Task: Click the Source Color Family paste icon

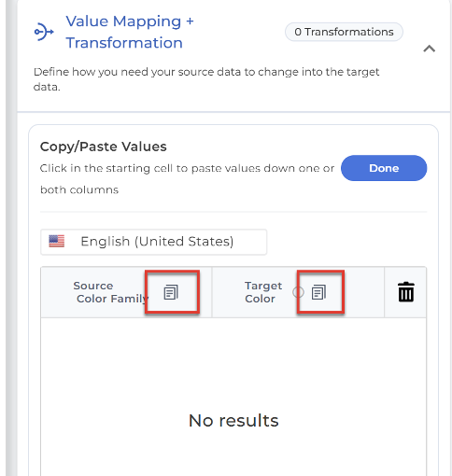Action: (171, 292)
